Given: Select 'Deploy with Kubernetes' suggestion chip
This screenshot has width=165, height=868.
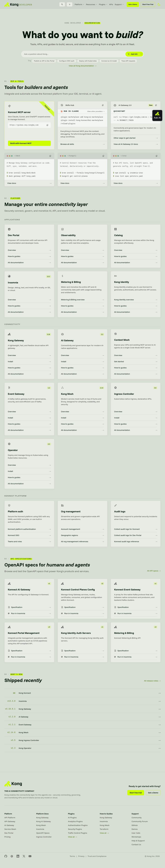Looking at the screenshot, I should [x=88, y=61].
